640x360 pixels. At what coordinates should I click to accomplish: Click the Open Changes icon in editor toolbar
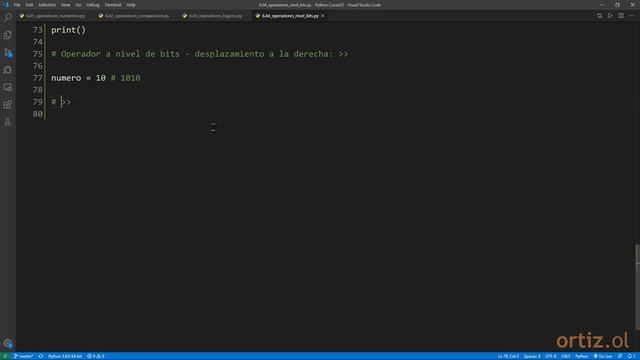pos(599,16)
